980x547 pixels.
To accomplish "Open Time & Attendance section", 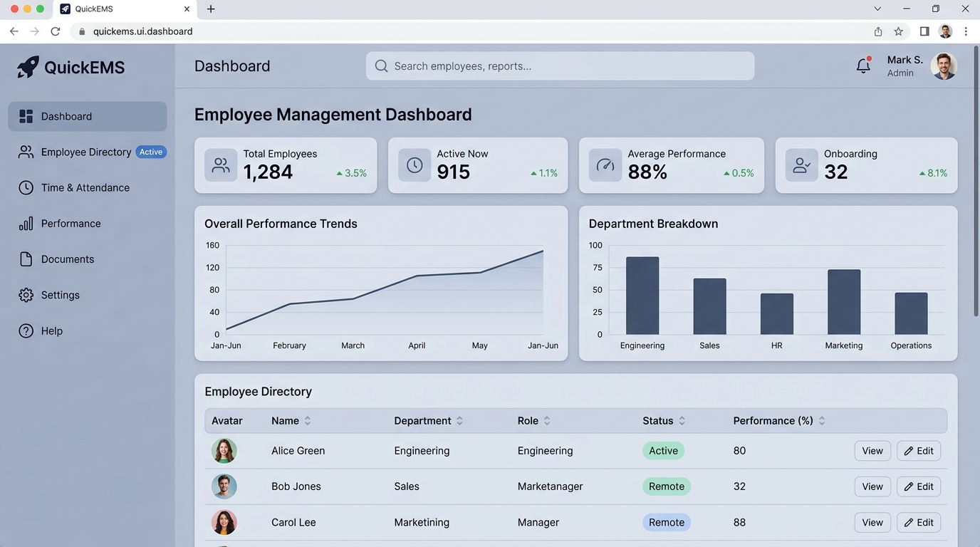I will coord(88,187).
